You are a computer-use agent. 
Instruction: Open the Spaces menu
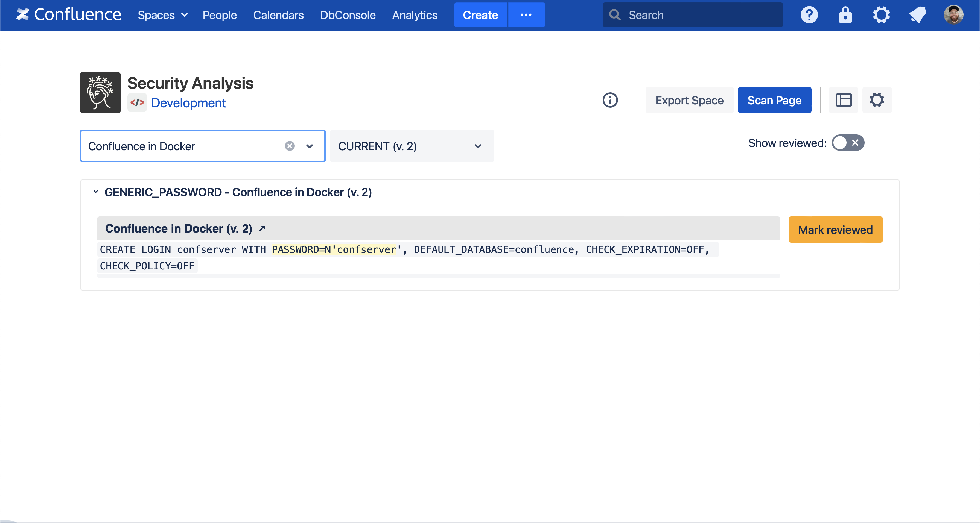pos(162,15)
